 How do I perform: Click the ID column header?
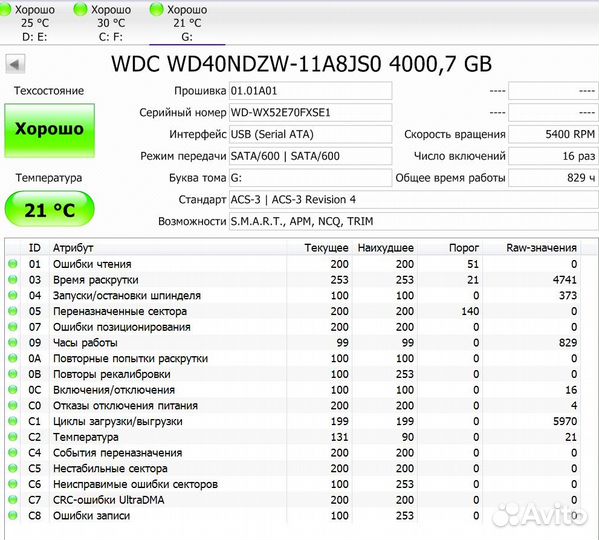click(34, 248)
